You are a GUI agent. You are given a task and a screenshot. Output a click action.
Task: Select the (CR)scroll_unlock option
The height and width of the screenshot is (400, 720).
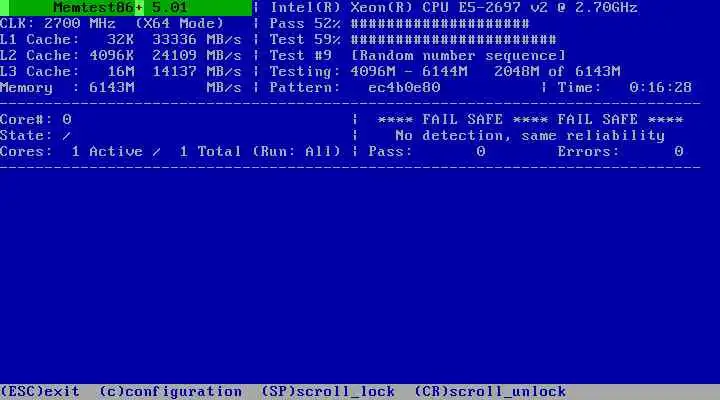pos(490,392)
